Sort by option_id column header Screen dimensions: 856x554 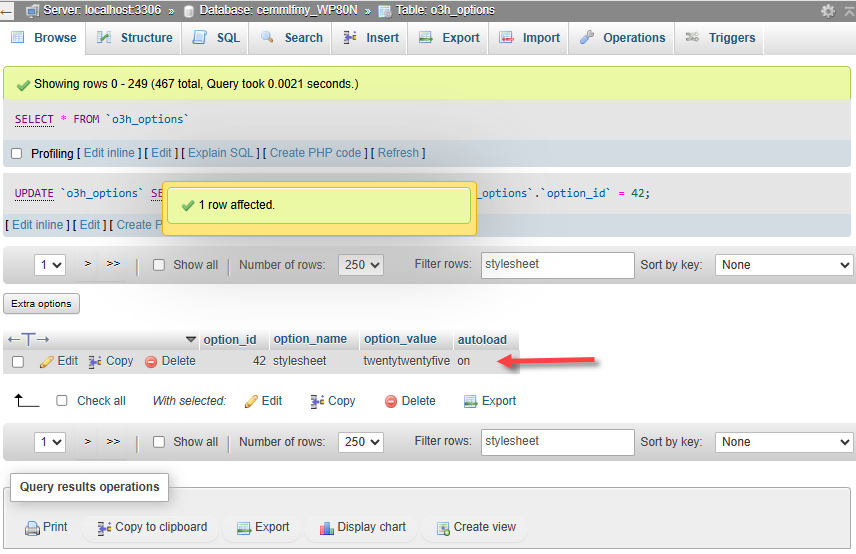(230, 339)
